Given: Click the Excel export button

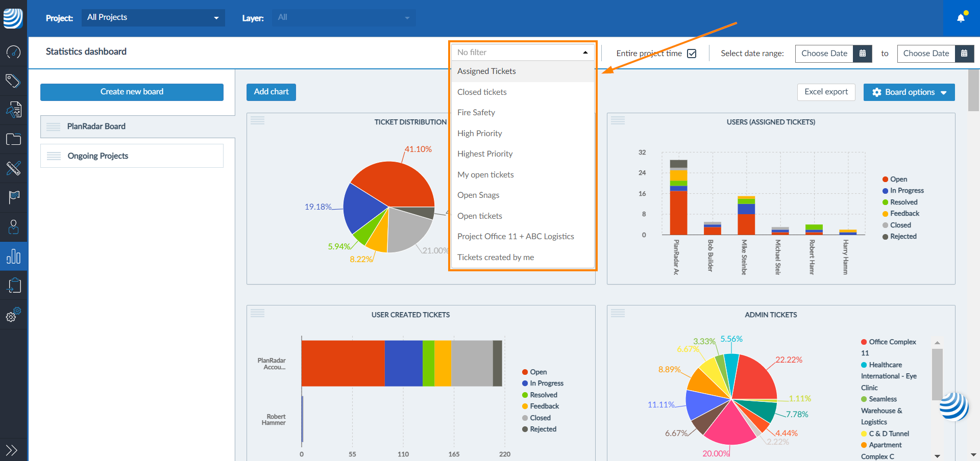Looking at the screenshot, I should tap(826, 92).
